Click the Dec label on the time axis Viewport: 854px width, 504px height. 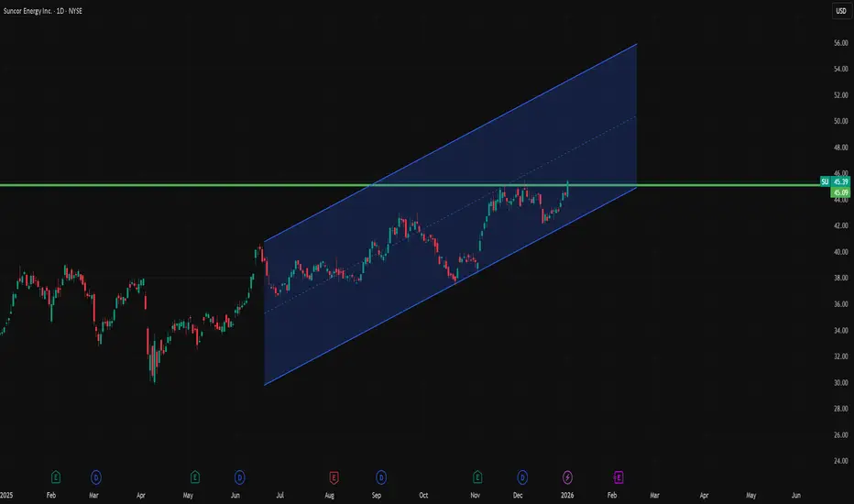click(x=518, y=495)
